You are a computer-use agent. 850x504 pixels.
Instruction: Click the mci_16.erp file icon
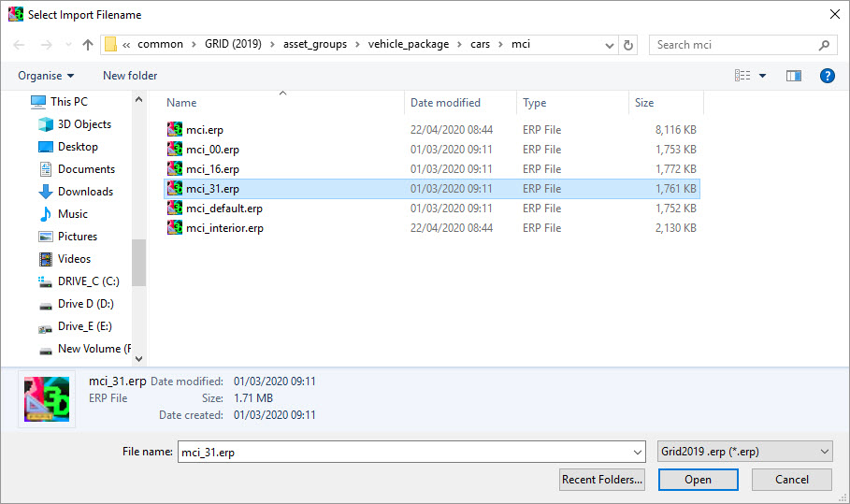click(175, 168)
